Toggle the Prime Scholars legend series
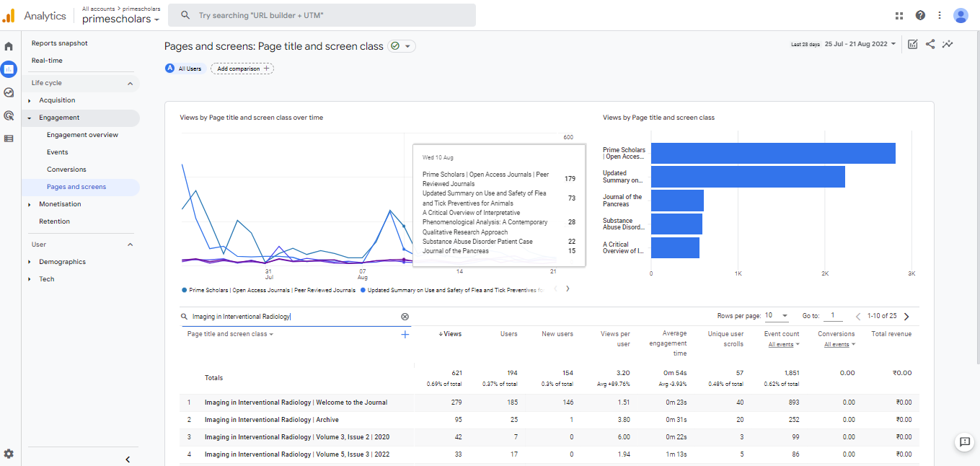This screenshot has height=466, width=980. pos(271,290)
